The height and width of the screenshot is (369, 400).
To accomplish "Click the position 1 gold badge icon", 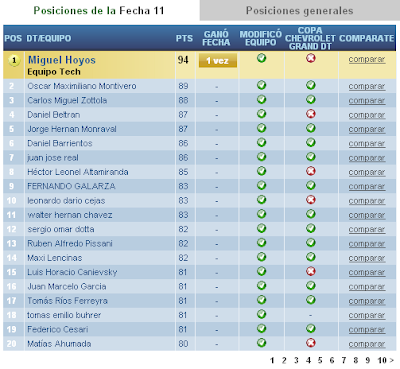I will pos(14,60).
